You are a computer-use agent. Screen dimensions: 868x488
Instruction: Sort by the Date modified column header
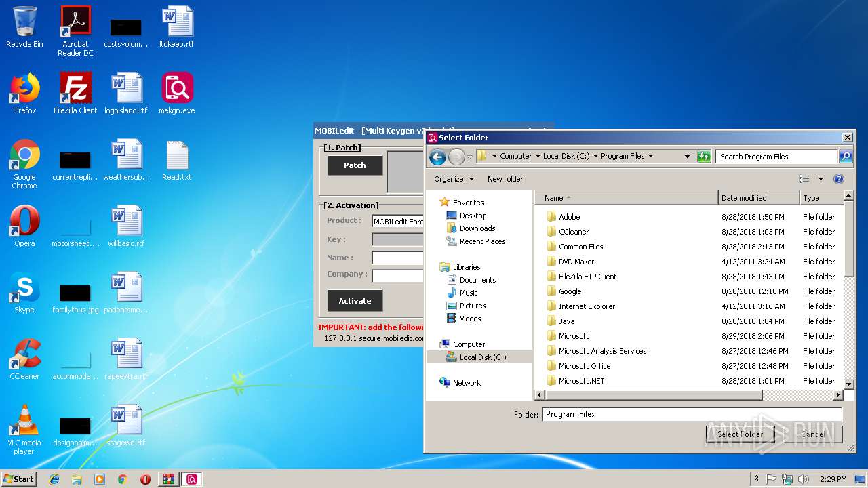coord(759,198)
